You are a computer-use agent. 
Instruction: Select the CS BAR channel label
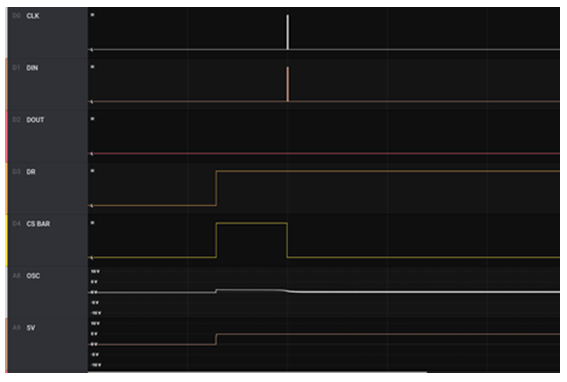[38, 224]
